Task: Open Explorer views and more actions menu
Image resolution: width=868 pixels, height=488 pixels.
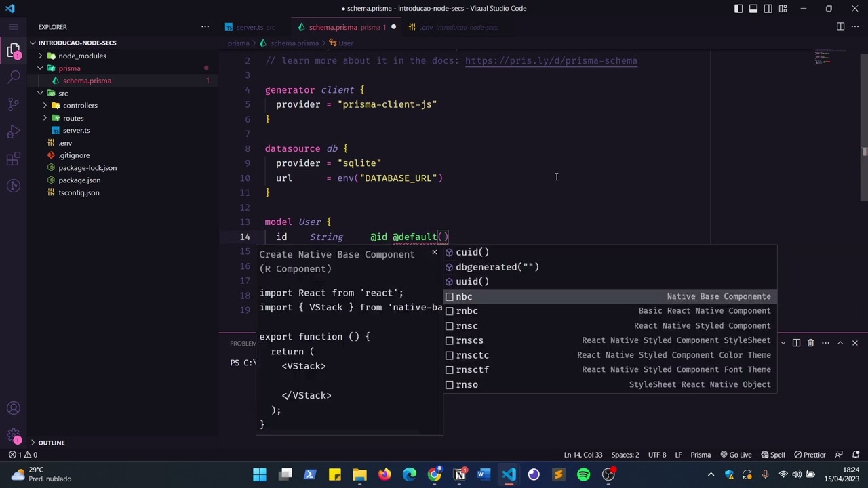Action: (205, 27)
